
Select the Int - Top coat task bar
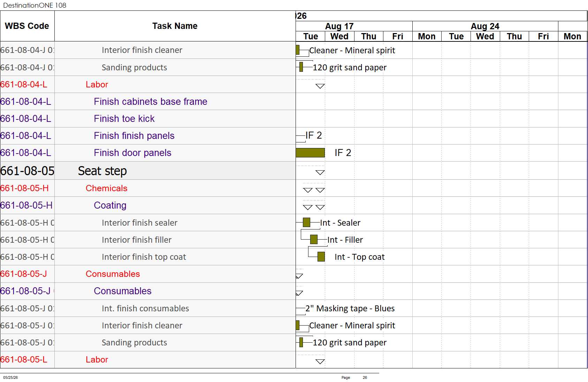pos(321,257)
